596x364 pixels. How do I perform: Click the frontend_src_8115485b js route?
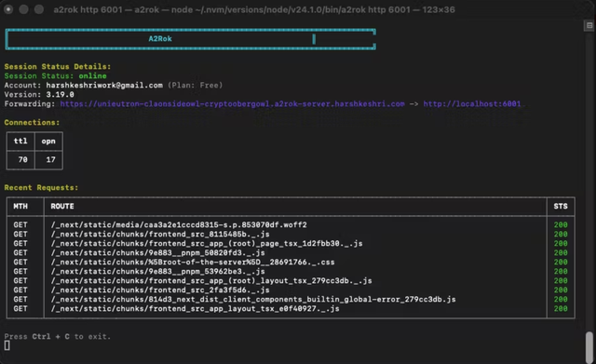click(160, 234)
